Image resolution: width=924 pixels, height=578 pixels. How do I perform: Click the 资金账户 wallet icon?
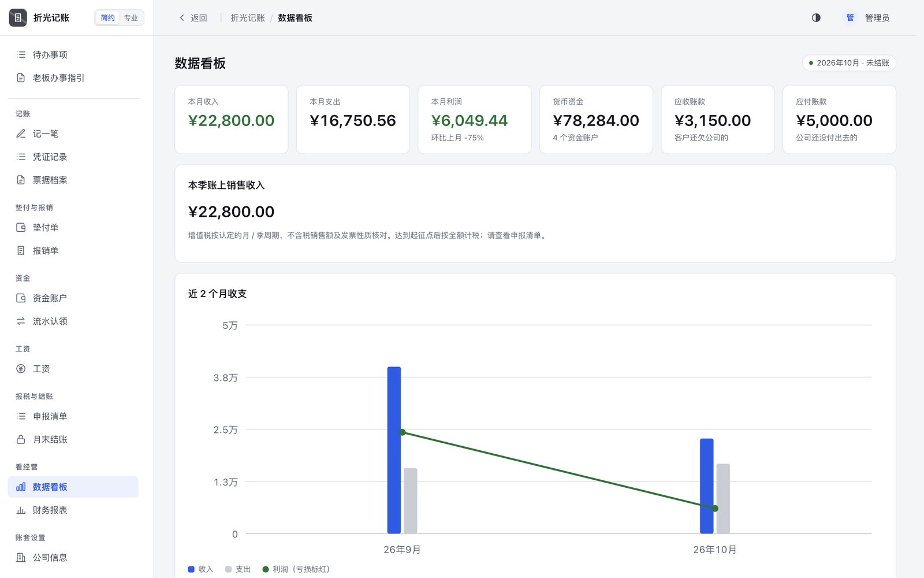tap(21, 298)
